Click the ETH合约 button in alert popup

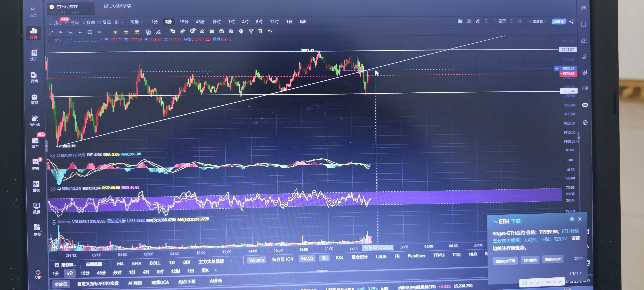pos(530,260)
